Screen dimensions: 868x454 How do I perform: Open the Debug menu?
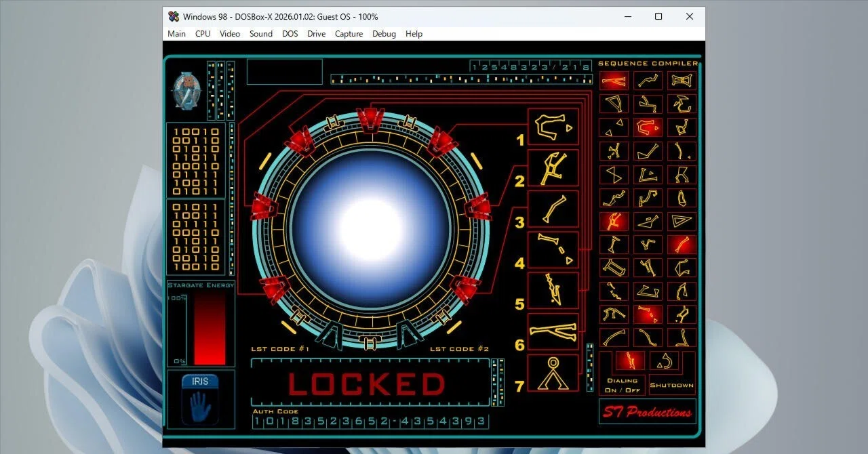pos(384,34)
